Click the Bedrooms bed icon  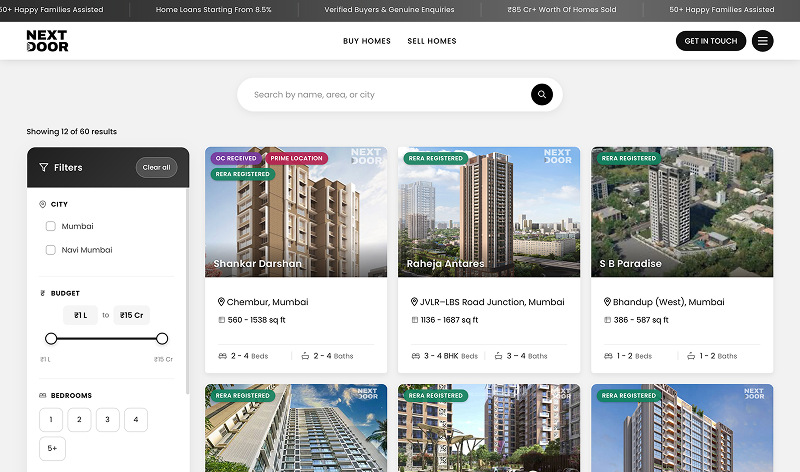43,395
